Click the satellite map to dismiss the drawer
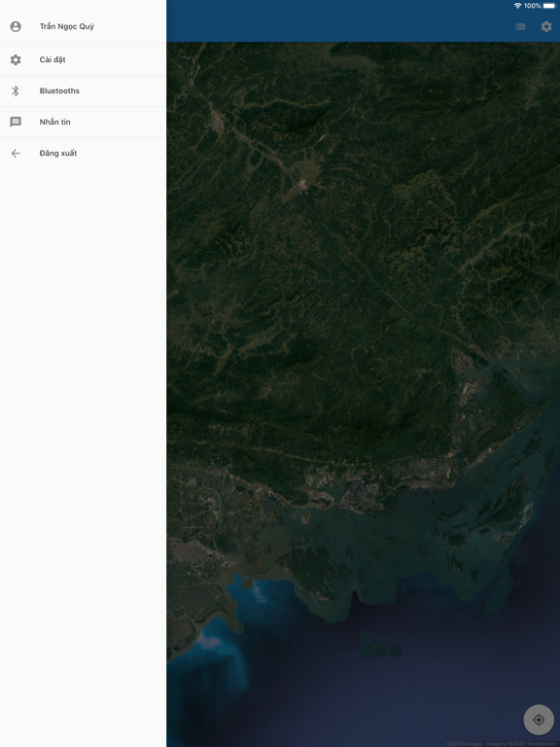560x747 pixels. click(363, 394)
